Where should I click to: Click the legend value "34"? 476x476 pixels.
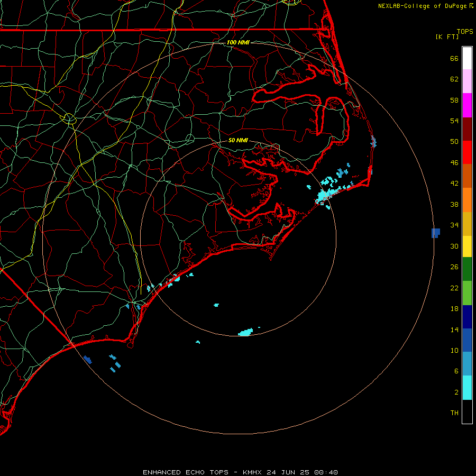[x=454, y=225]
